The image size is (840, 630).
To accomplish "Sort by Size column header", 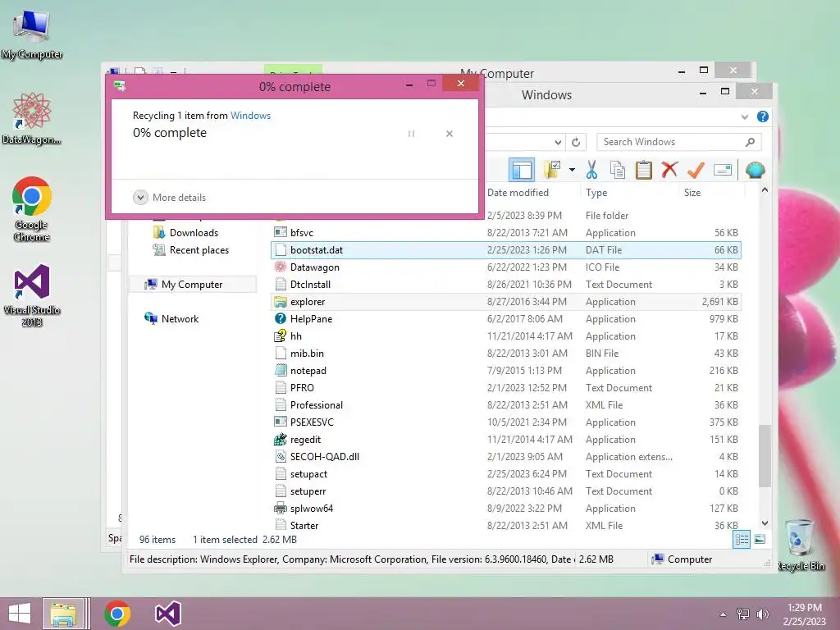I will [x=711, y=192].
